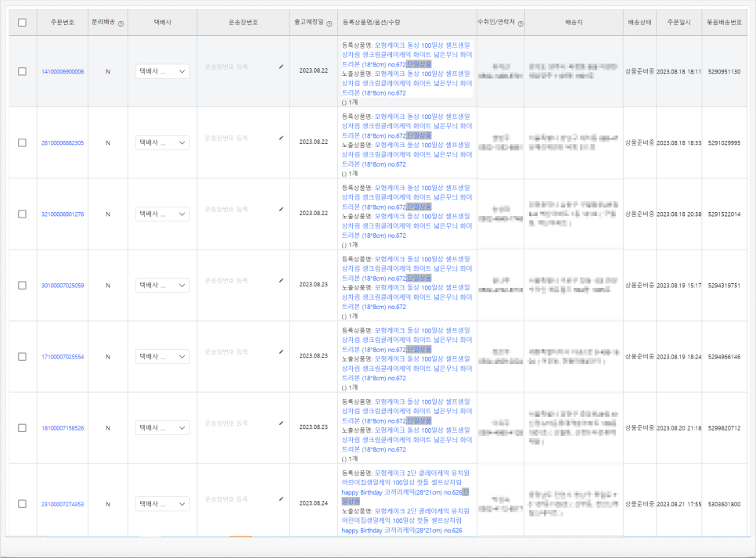Tick the checkbox for order 18100007158526
The height and width of the screenshot is (558, 756).
click(22, 428)
